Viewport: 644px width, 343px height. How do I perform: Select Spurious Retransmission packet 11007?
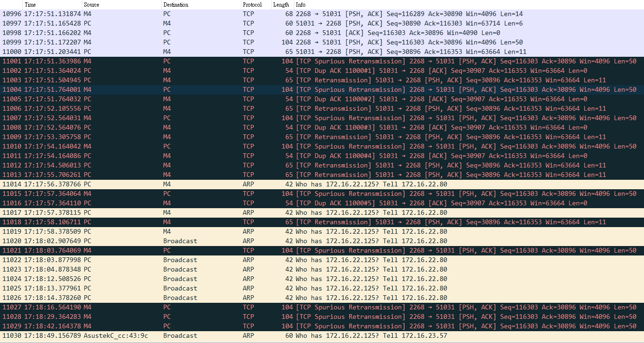tap(322, 118)
